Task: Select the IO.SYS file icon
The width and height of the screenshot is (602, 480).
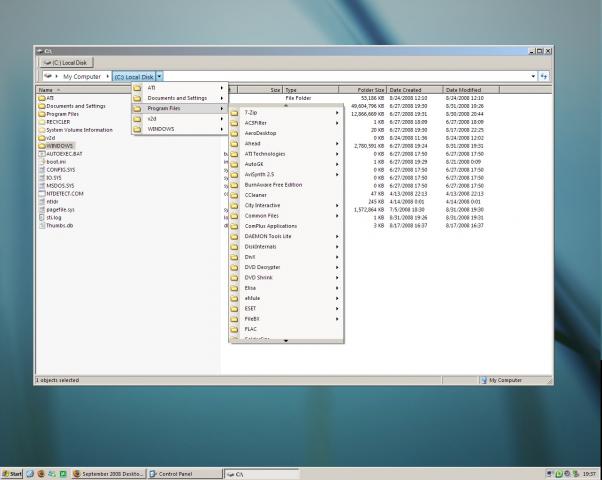Action: (x=42, y=178)
